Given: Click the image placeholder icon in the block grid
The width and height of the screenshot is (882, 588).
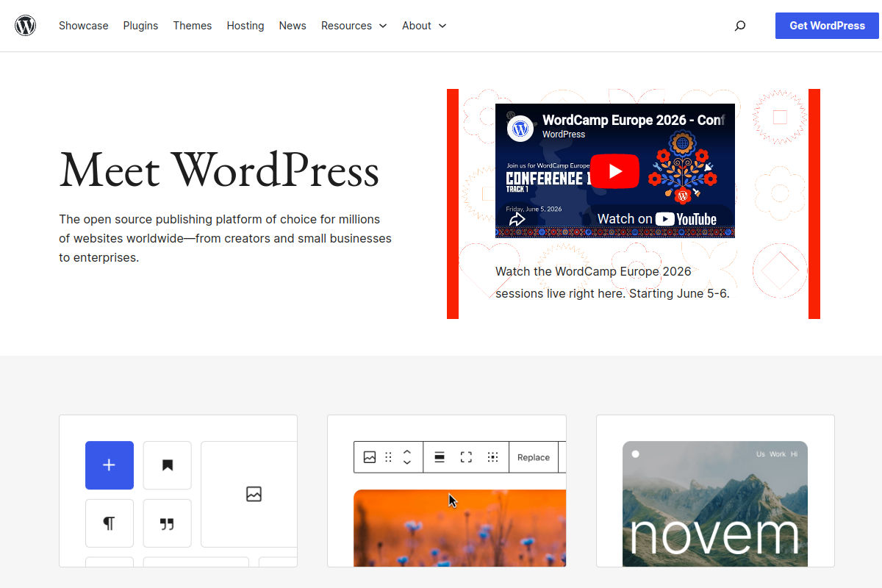Looking at the screenshot, I should pos(254,494).
